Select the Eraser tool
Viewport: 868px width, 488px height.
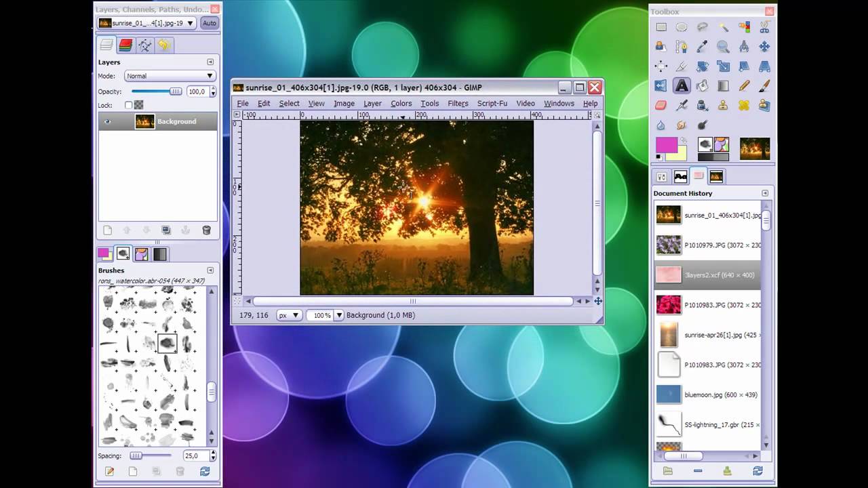tap(661, 106)
